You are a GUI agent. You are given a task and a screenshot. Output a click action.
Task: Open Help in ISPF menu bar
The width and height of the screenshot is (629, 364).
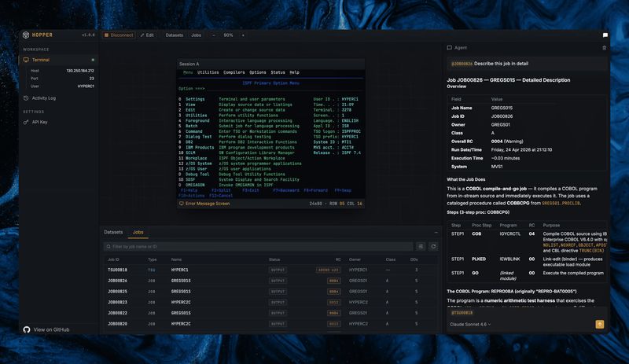coord(294,72)
